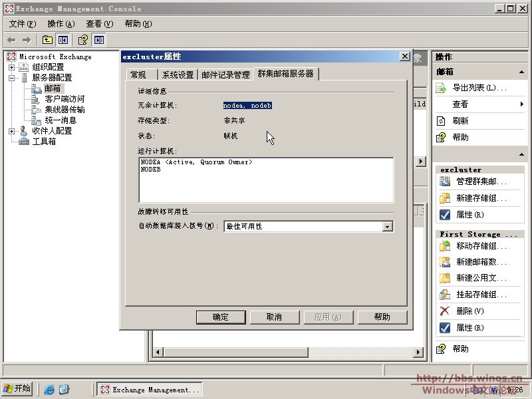Open the 操作(A) menu

pyautogui.click(x=61, y=24)
